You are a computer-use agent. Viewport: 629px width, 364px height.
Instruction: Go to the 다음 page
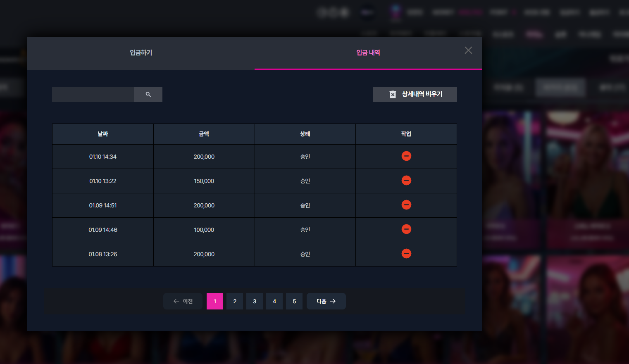(326, 301)
